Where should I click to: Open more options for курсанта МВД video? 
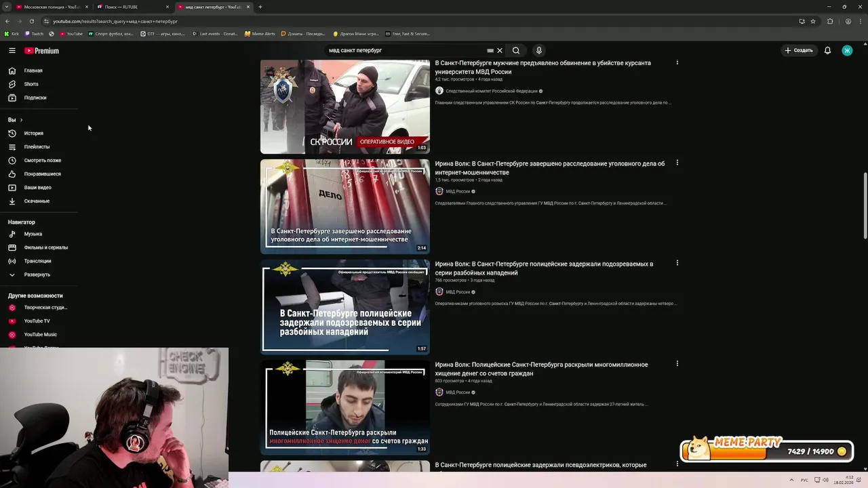(677, 62)
